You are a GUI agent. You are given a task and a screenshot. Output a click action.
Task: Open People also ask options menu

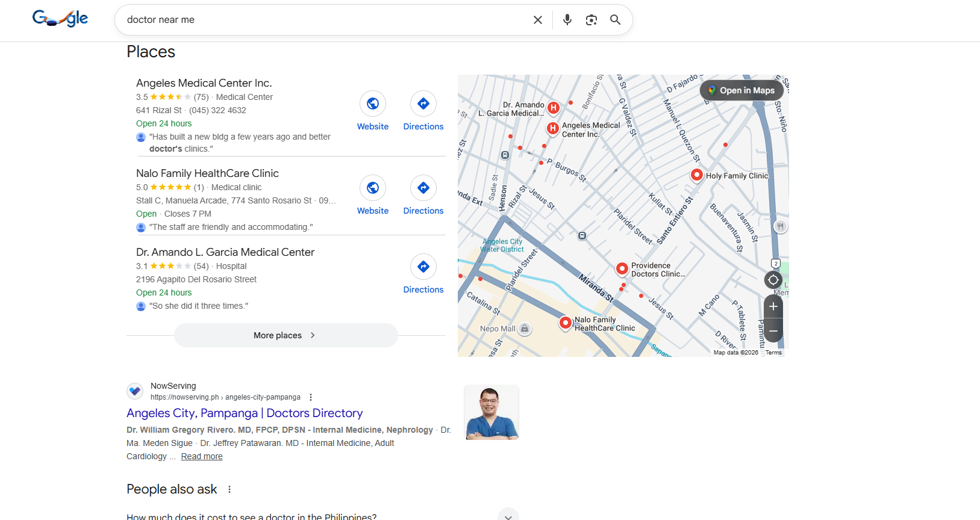pyautogui.click(x=229, y=489)
